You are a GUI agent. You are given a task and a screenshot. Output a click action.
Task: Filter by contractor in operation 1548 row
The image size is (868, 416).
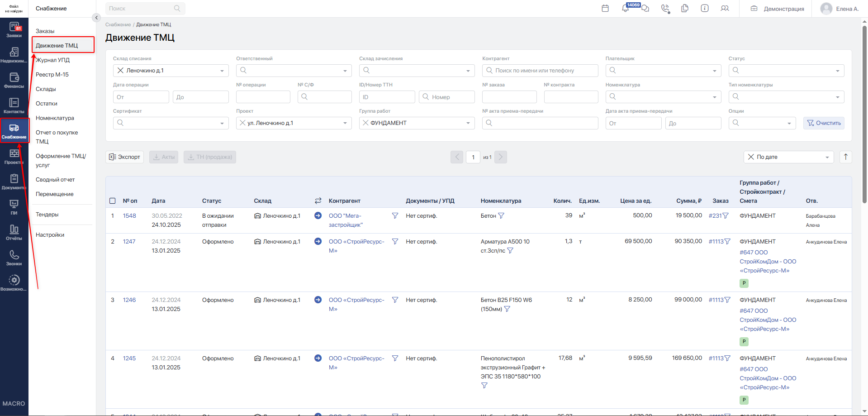(395, 216)
